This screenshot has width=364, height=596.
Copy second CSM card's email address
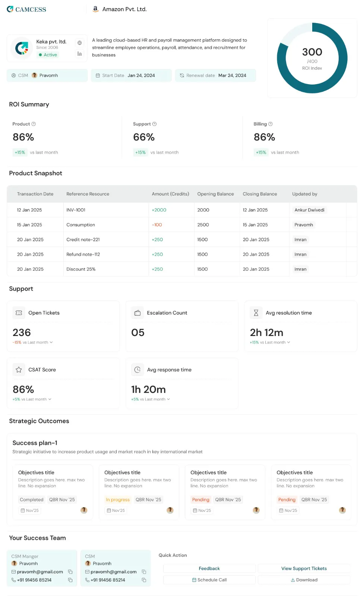point(144,572)
